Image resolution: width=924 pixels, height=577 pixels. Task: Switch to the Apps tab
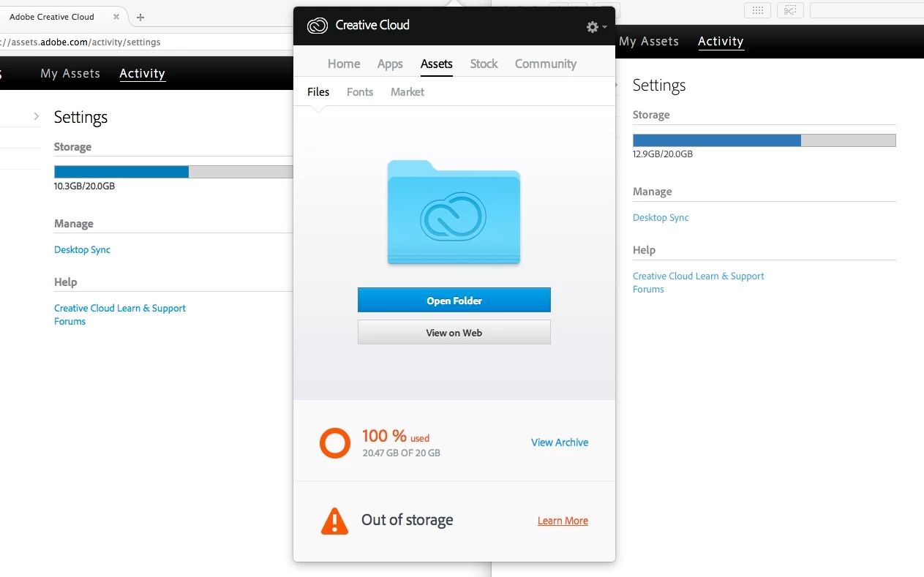coord(390,64)
